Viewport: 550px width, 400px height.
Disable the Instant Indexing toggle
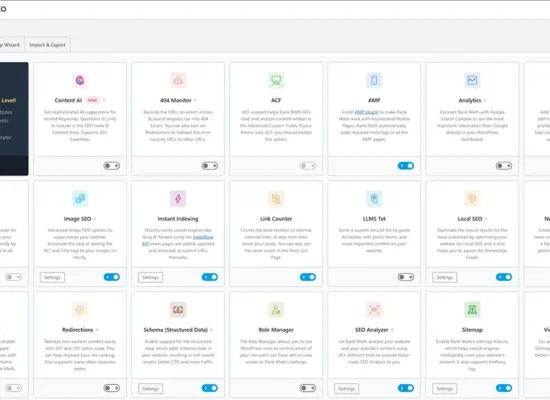pyautogui.click(x=210, y=277)
